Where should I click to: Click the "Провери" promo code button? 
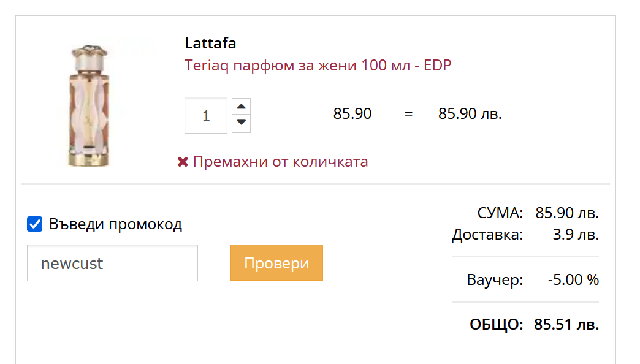point(276,263)
